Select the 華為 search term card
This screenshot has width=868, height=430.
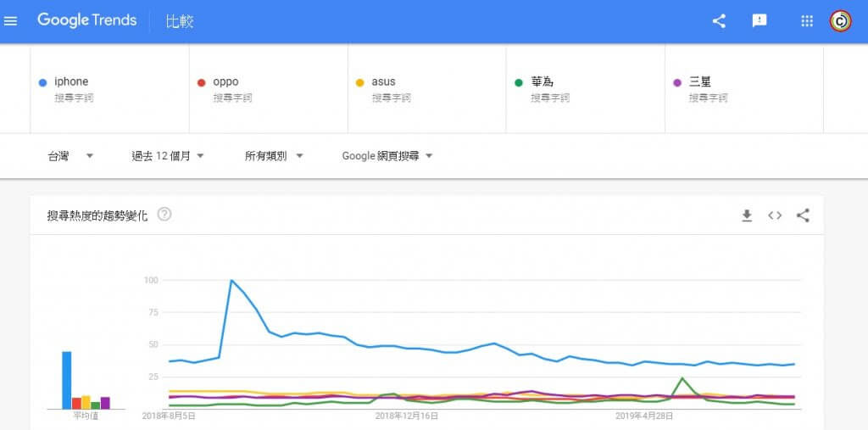(586, 89)
